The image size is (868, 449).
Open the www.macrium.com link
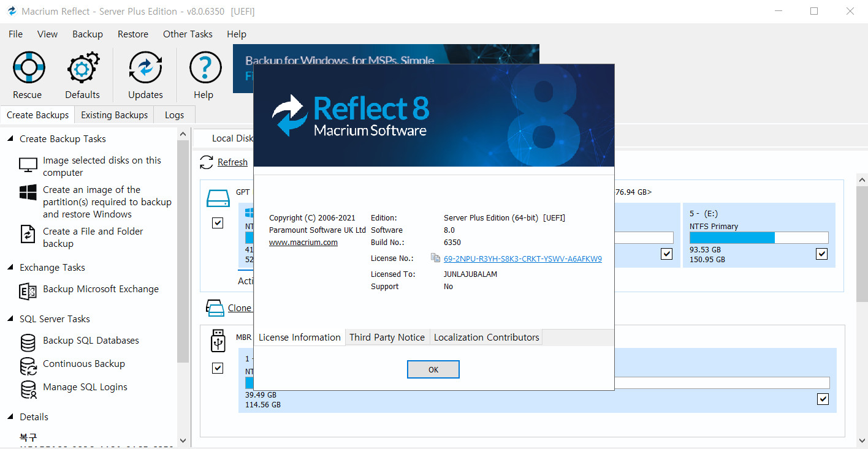click(x=303, y=243)
